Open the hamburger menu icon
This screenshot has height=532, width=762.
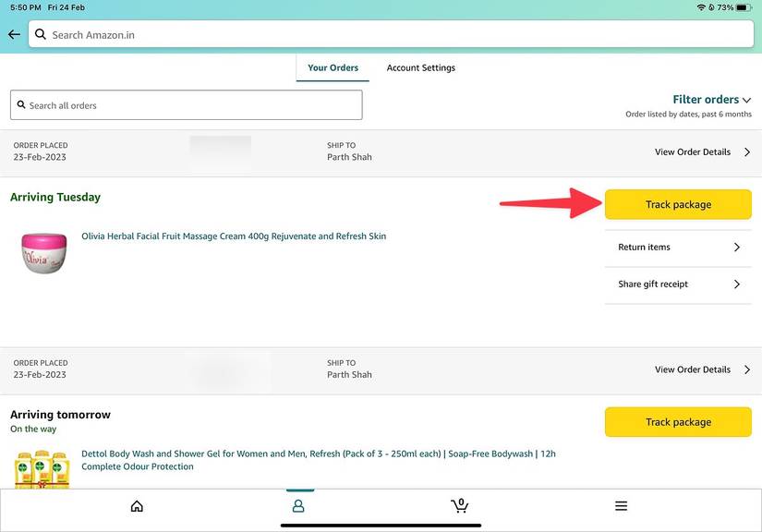[x=621, y=506]
